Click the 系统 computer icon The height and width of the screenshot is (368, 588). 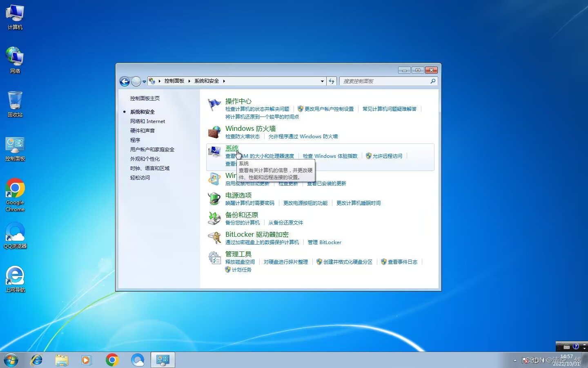[214, 152]
